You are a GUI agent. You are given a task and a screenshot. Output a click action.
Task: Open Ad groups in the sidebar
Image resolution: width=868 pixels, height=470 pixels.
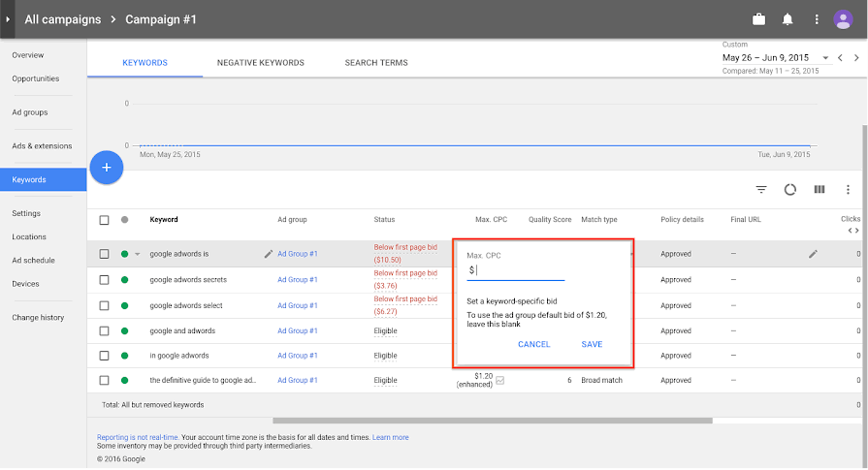pyautogui.click(x=30, y=112)
